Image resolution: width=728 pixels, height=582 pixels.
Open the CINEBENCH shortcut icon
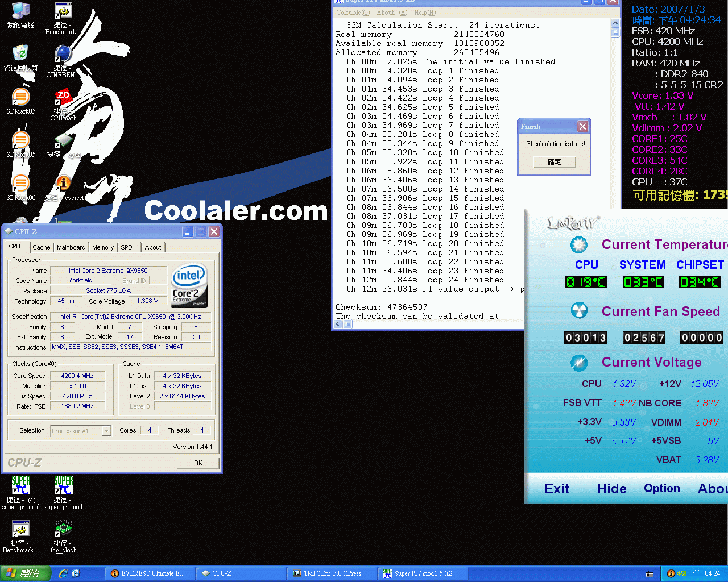[63, 61]
